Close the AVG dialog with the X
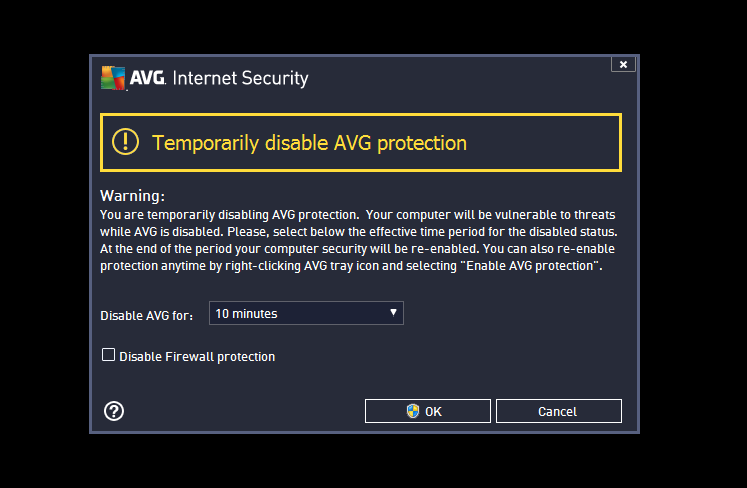The image size is (747, 488). pos(623,64)
